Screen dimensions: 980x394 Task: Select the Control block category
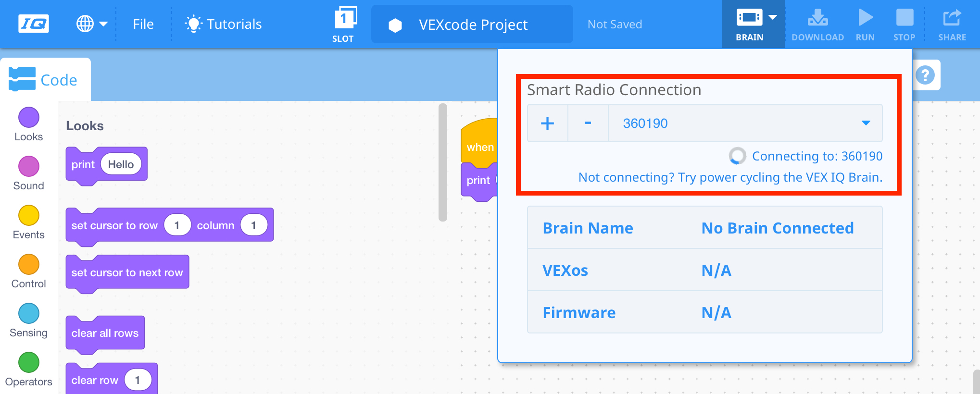pyautogui.click(x=29, y=271)
